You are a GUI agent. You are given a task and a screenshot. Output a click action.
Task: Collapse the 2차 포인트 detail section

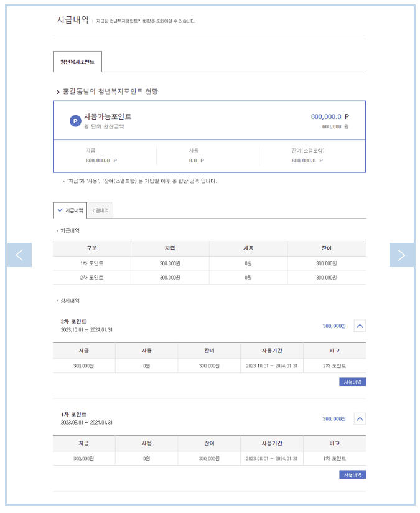tap(359, 326)
